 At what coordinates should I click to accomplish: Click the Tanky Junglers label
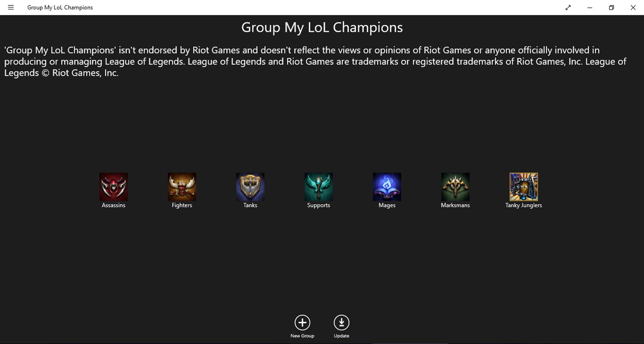524,205
